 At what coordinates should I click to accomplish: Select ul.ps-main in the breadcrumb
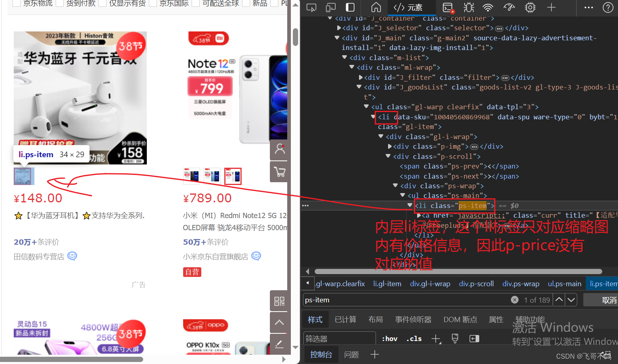point(564,284)
